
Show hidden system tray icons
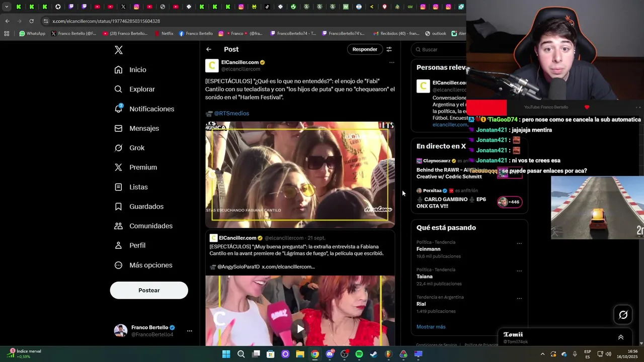pyautogui.click(x=542, y=354)
